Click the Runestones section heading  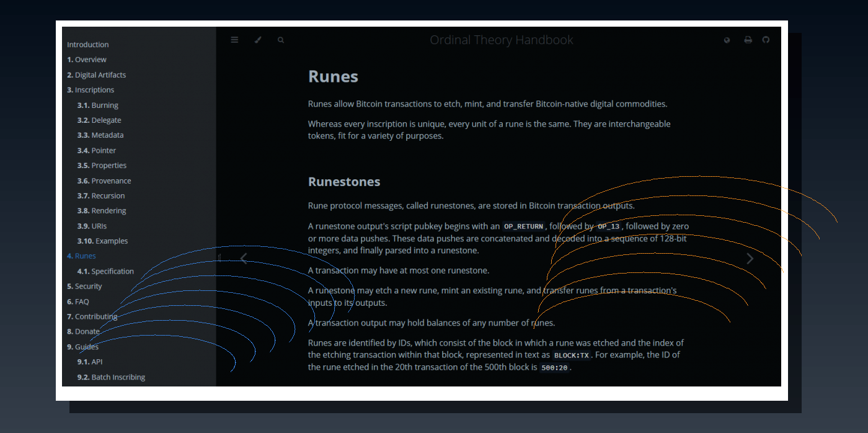[x=344, y=182]
